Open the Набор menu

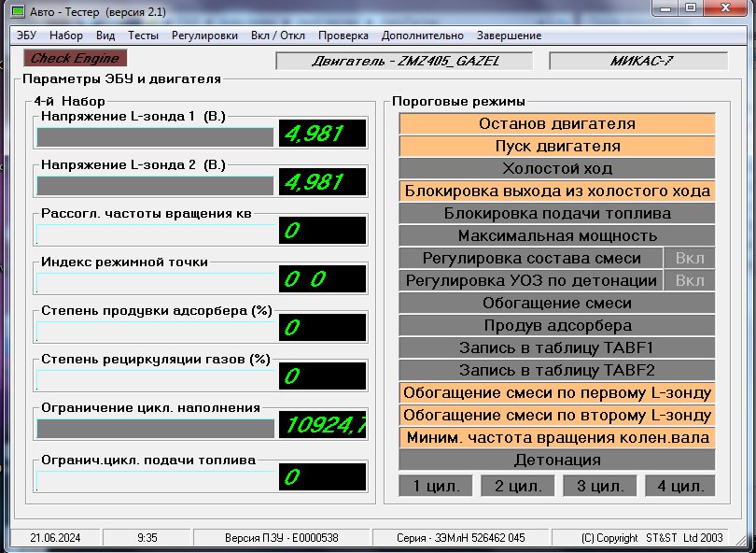tap(66, 35)
